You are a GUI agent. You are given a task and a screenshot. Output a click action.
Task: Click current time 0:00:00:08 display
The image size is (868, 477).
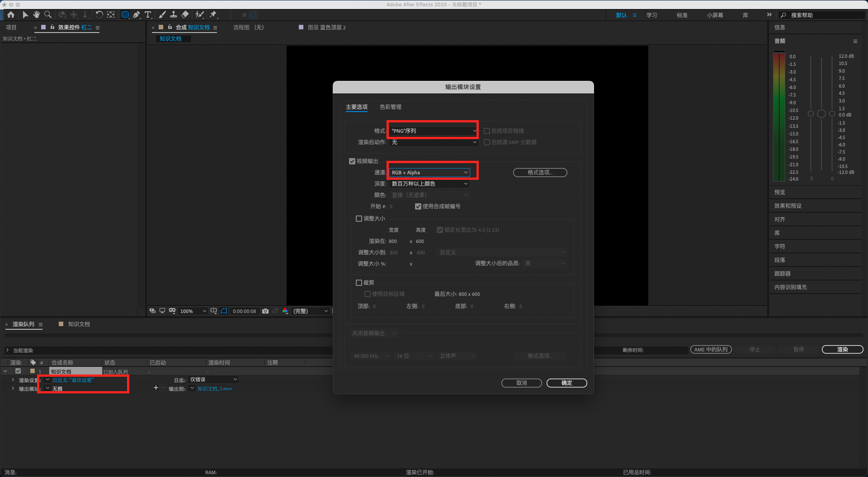pos(244,311)
